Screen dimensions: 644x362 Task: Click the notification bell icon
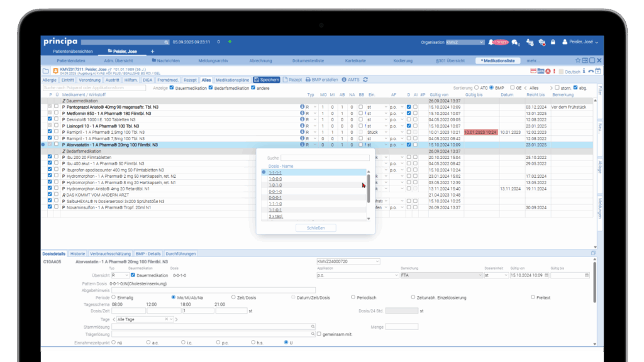point(491,42)
